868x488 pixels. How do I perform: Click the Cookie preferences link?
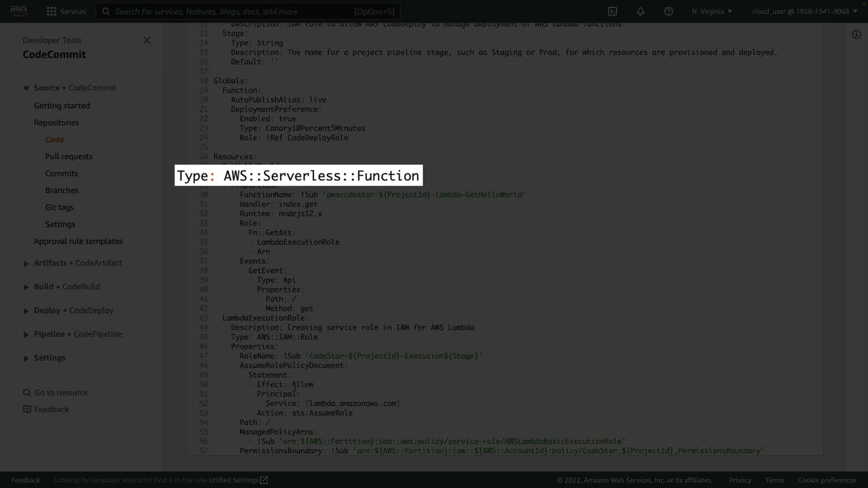coord(827,480)
